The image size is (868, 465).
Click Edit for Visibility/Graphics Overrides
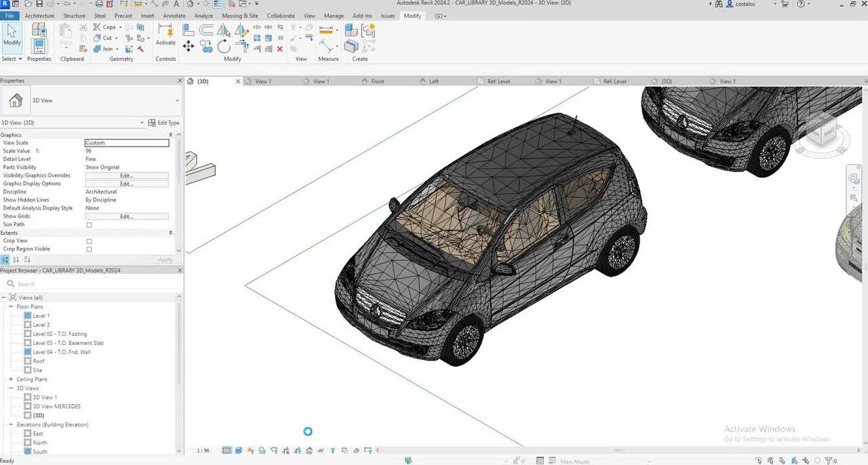(x=126, y=176)
